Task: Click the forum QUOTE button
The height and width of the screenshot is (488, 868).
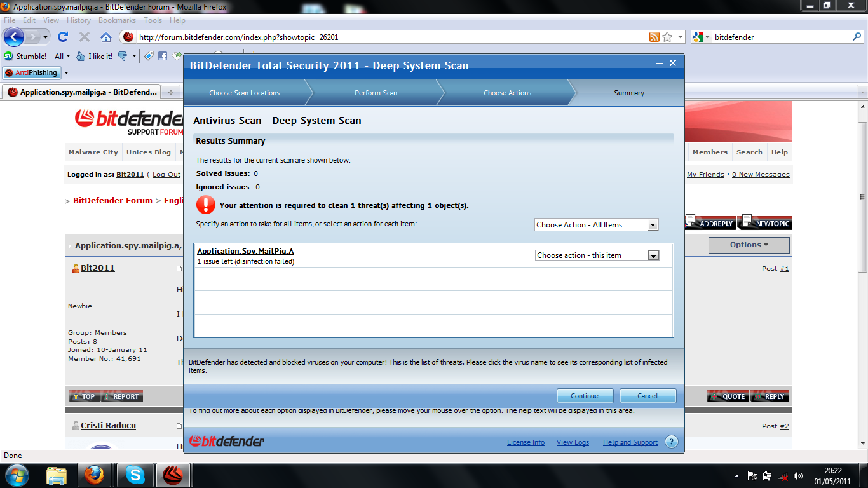Action: [x=728, y=396]
